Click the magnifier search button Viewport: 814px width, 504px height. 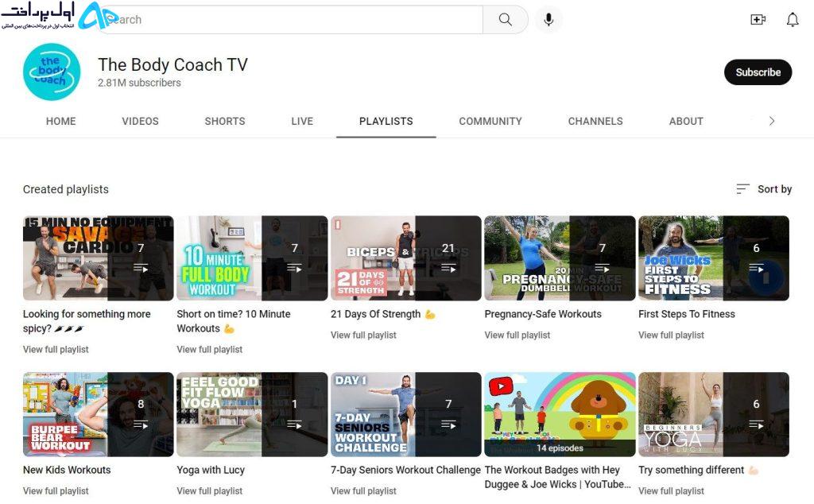point(505,20)
